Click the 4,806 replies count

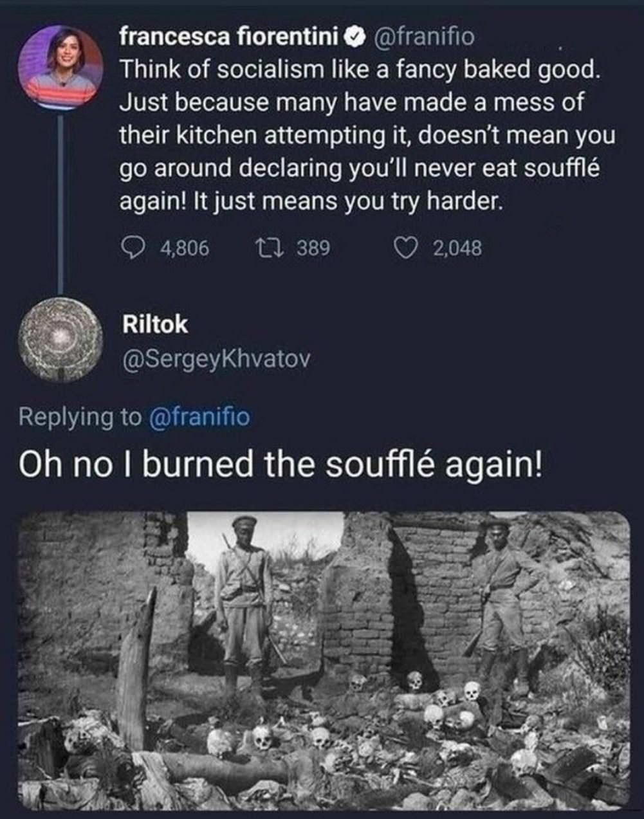[184, 248]
